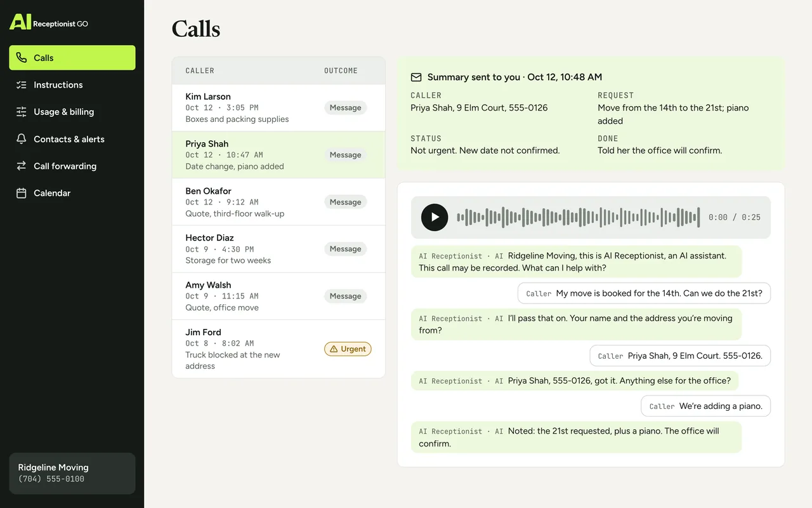The image size is (812, 508).
Task: Click the arrows icon beside Call forwarding
Action: [x=22, y=166]
